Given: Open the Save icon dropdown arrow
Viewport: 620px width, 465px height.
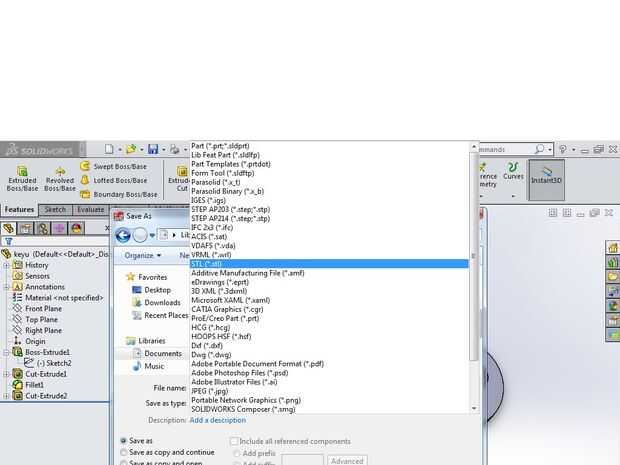Looking at the screenshot, I should 164,149.
